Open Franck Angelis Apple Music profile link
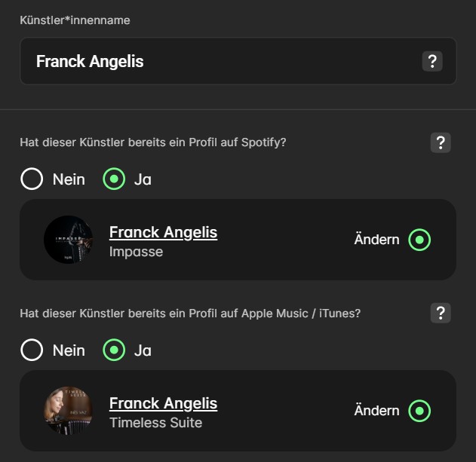The width and height of the screenshot is (476, 462). (163, 403)
